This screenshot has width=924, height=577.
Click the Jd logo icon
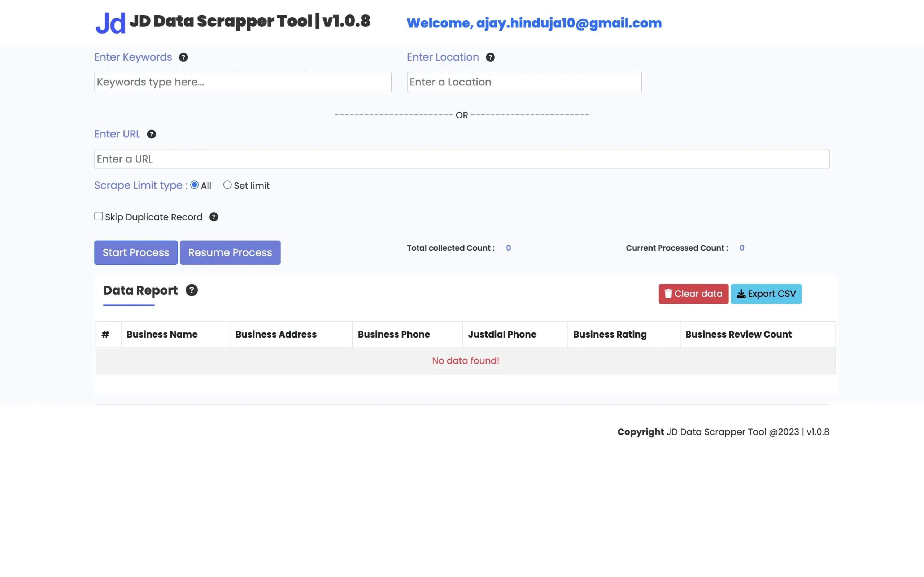(110, 23)
